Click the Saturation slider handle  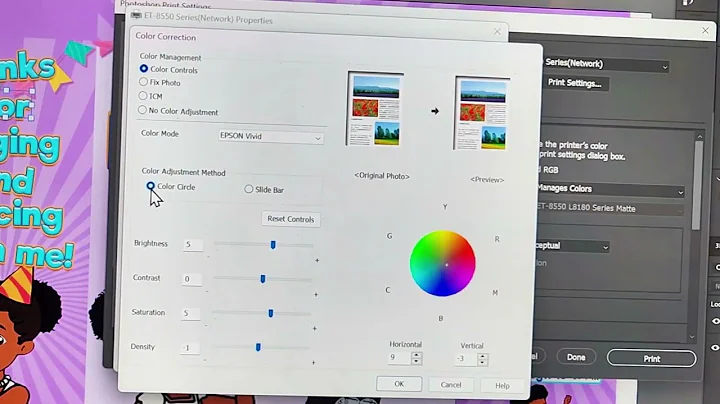coord(270,313)
